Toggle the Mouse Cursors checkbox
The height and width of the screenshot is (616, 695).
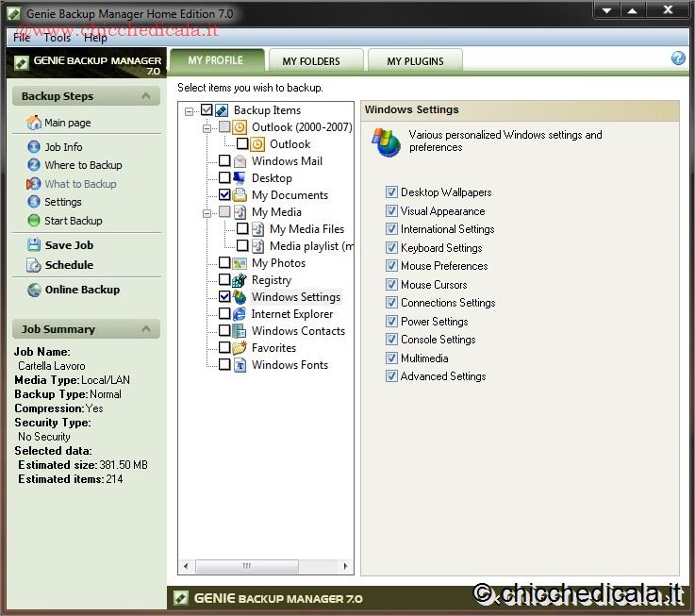[x=391, y=284]
